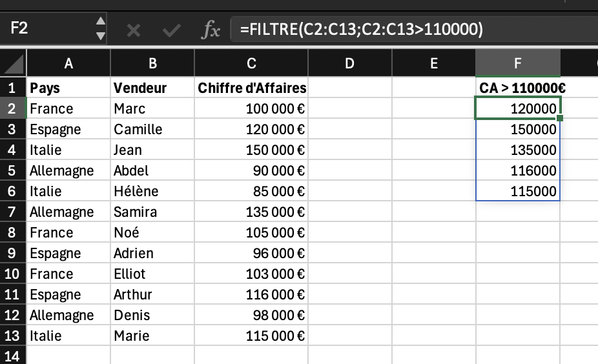Click the '105 000 €' cell
Image resolution: width=598 pixels, height=364 pixels.
[251, 232]
